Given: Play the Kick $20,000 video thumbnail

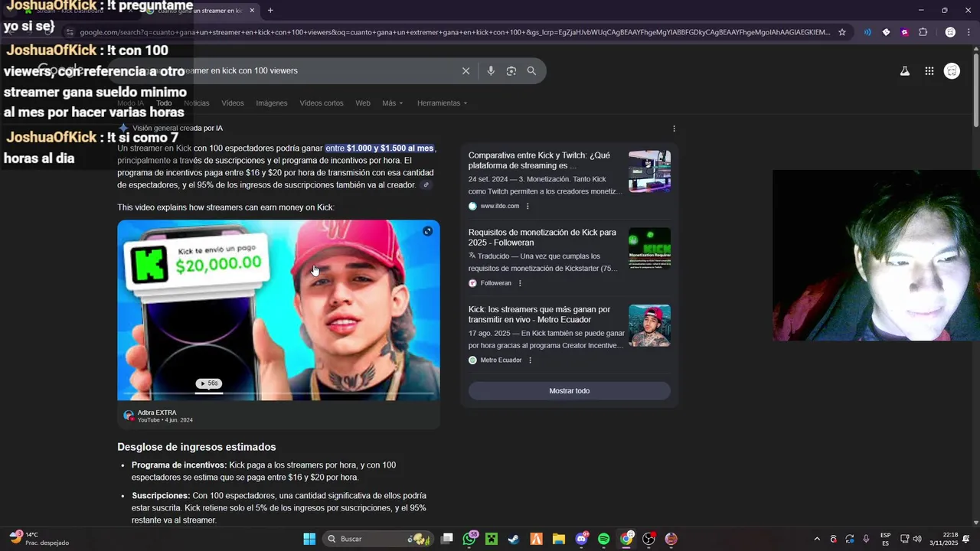Looking at the screenshot, I should tap(279, 310).
